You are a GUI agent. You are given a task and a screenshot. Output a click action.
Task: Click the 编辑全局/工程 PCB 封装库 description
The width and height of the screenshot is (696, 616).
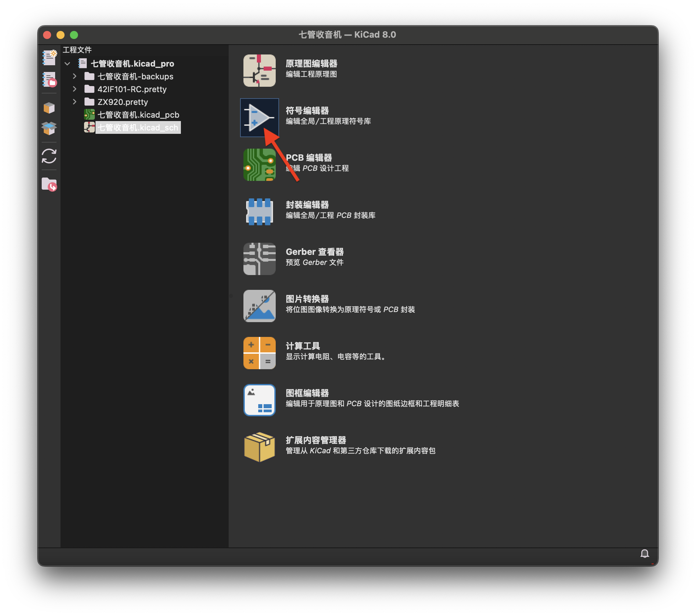tap(330, 215)
